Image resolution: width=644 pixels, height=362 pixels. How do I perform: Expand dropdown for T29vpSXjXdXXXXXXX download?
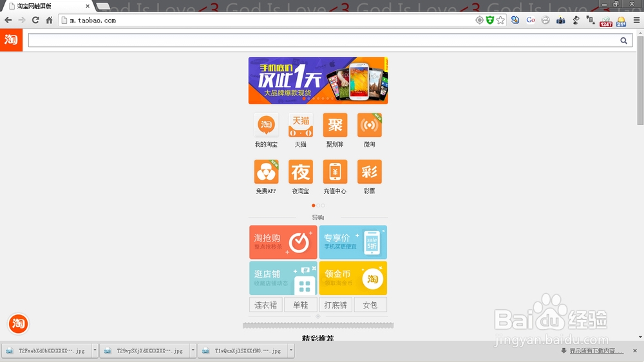point(193,350)
